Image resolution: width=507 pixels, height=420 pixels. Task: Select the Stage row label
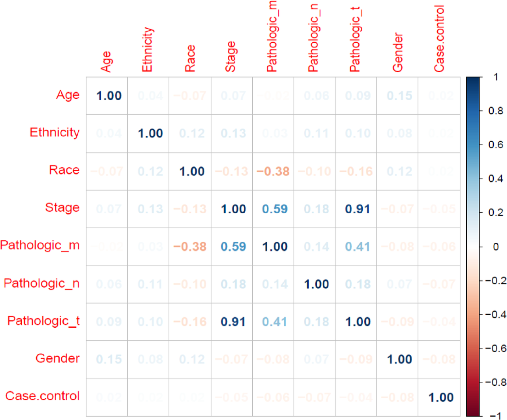(x=62, y=208)
